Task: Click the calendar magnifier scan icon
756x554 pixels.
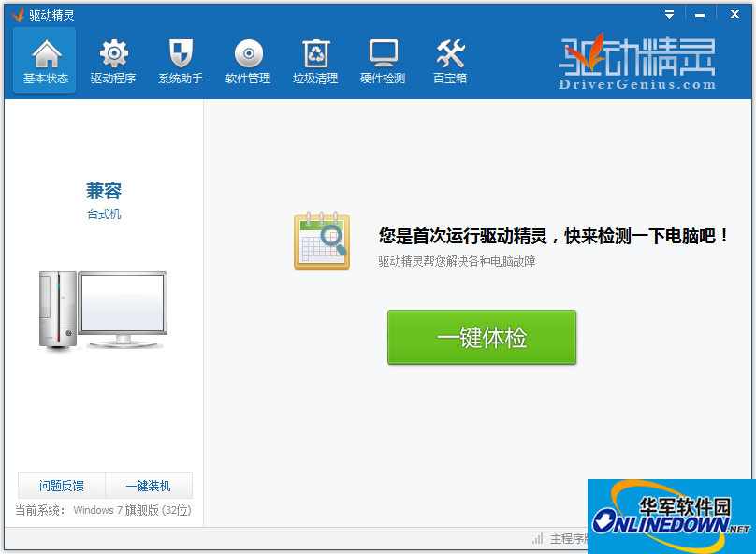Action: [322, 241]
